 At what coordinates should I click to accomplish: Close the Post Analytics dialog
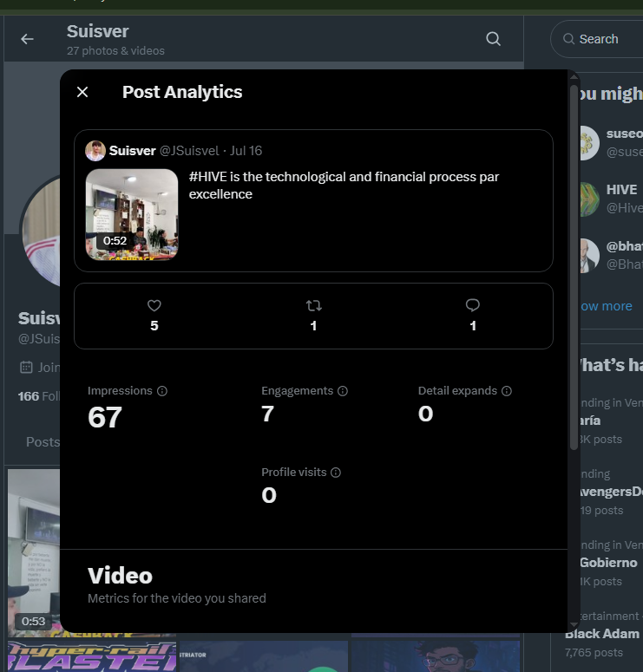pyautogui.click(x=82, y=92)
